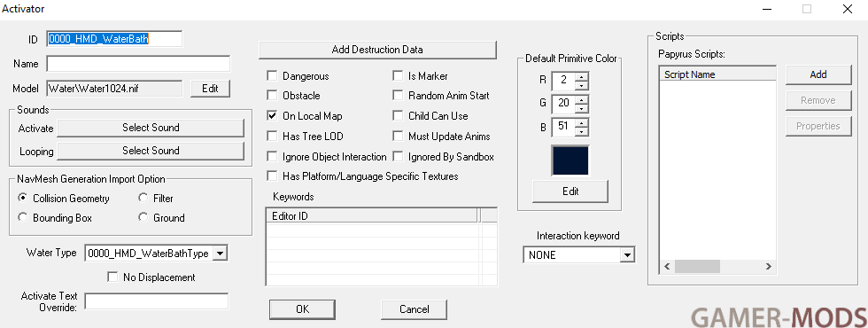Screen dimensions: 868x328
Task: Increase the B color value spinner
Action: (581, 122)
